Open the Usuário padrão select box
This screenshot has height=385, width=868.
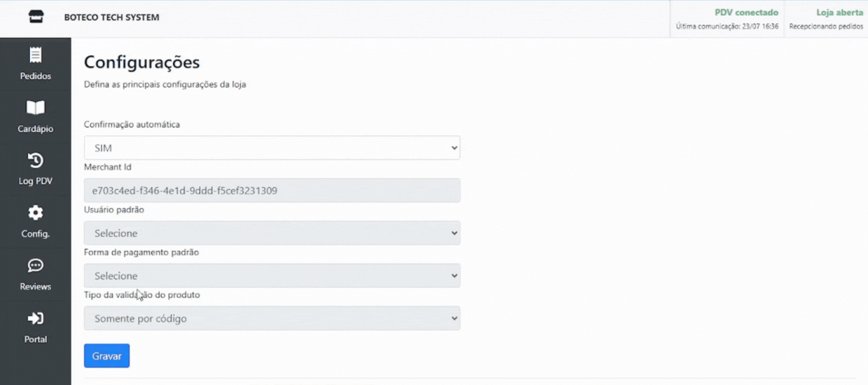point(272,233)
